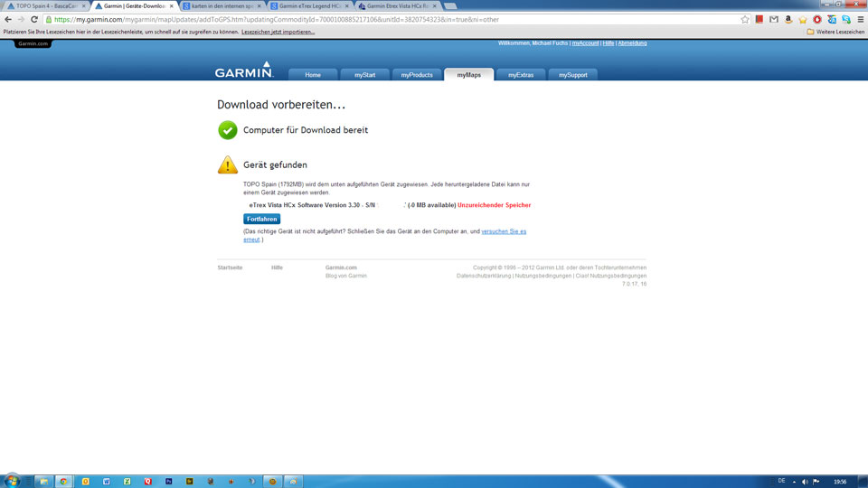
Task: Switch to the Garmin Etrex Vista HCx tab
Action: 398,6
